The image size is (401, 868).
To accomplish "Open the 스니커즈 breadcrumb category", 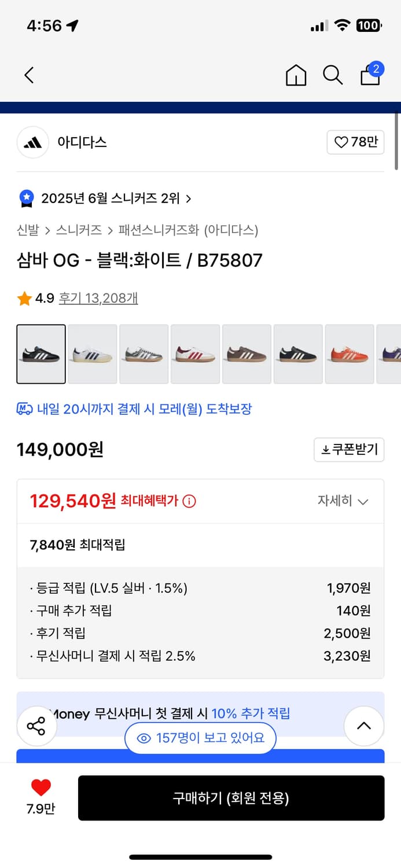I will [77, 230].
